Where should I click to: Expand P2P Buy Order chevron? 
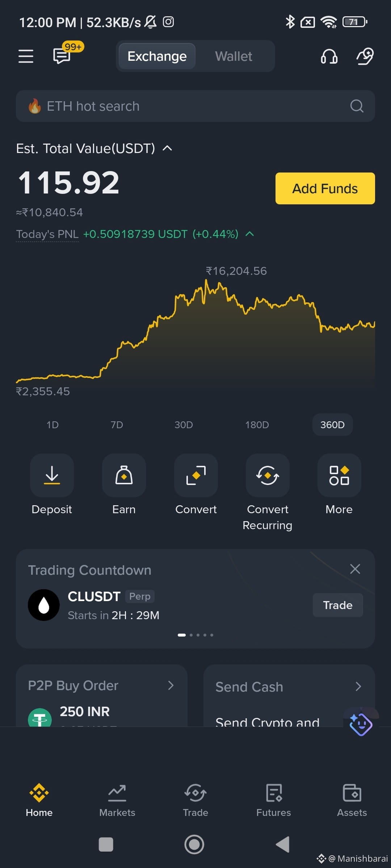(x=171, y=685)
